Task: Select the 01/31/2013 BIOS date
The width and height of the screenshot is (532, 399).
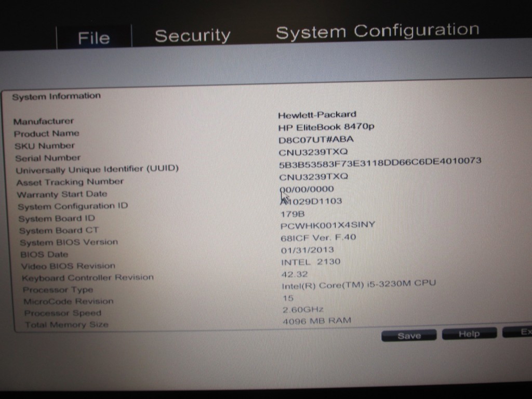Action: pyautogui.click(x=308, y=250)
